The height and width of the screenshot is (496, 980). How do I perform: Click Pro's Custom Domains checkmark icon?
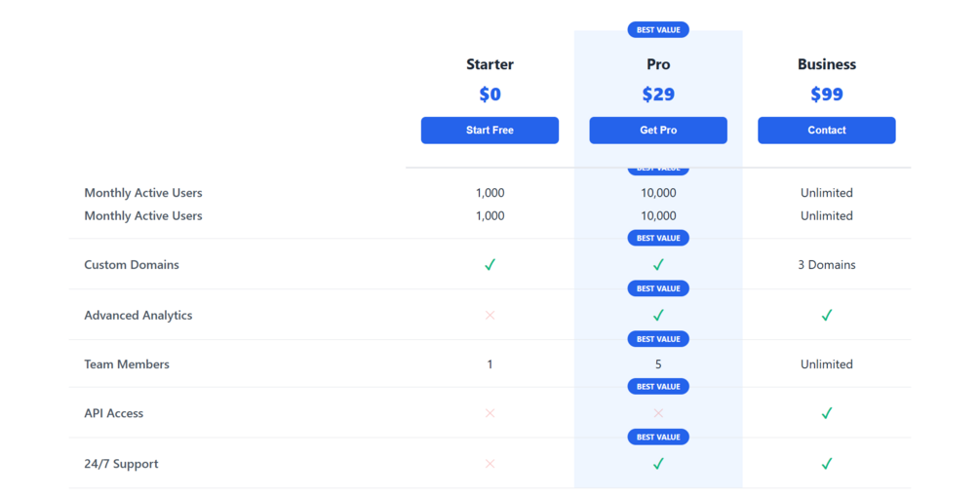click(x=658, y=265)
